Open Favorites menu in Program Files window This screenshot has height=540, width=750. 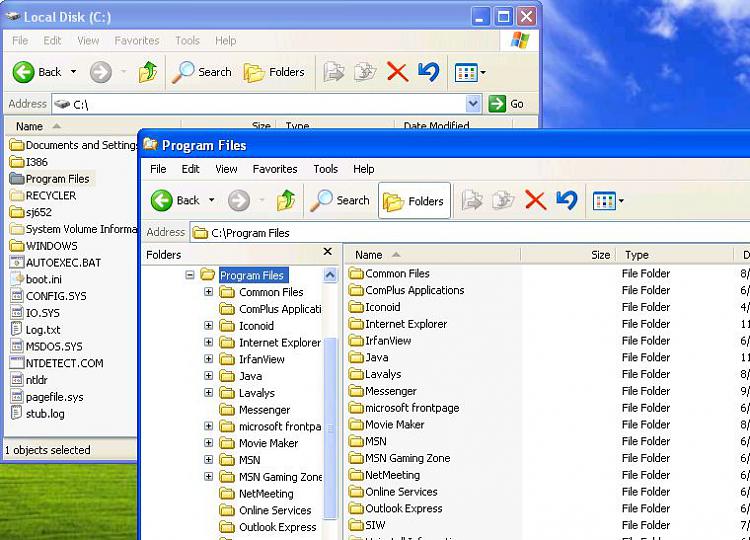(275, 169)
